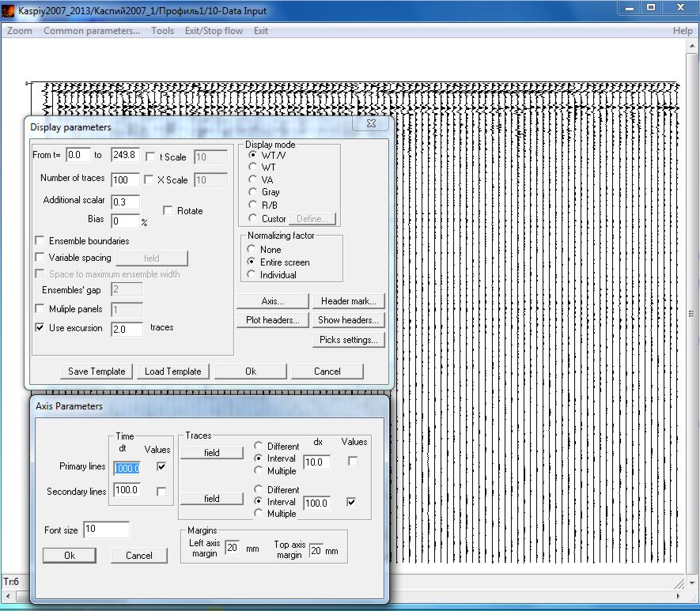Select Custom display mode
Screen dimensions: 700x611
pyautogui.click(x=252, y=218)
